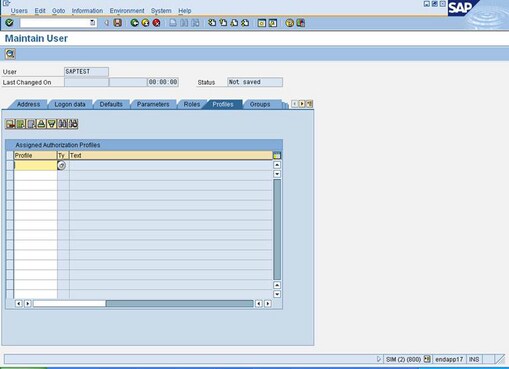Click the select-all box left of Profile header

tap(10, 155)
